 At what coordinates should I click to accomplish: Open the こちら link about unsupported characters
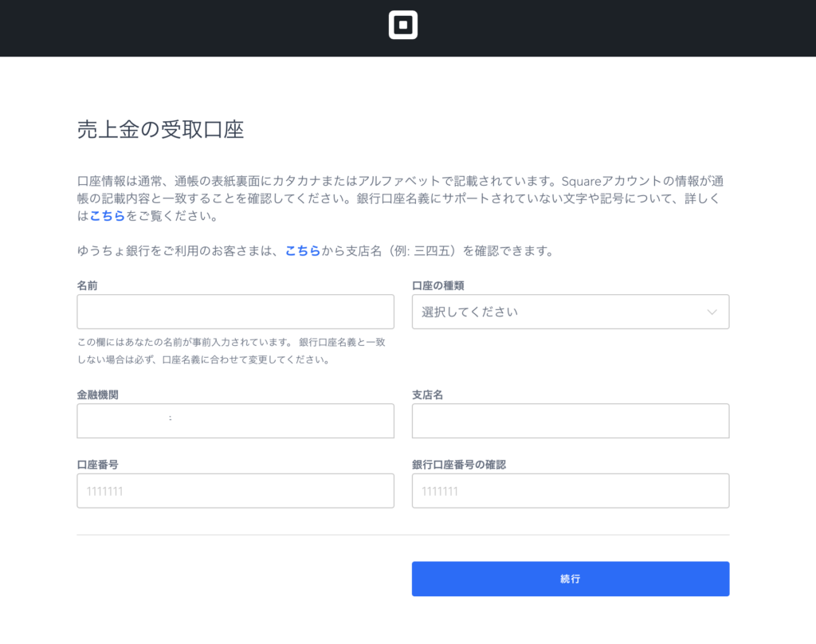[x=108, y=216]
